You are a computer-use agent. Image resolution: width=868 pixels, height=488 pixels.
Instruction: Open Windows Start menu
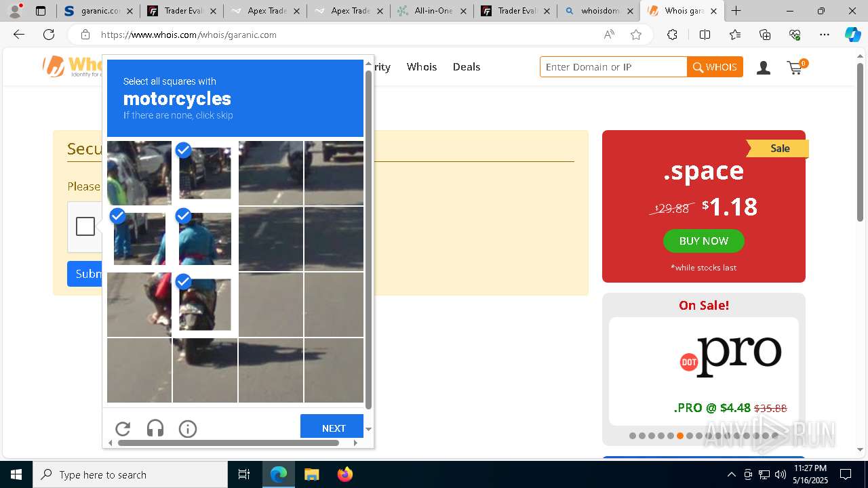point(16,474)
